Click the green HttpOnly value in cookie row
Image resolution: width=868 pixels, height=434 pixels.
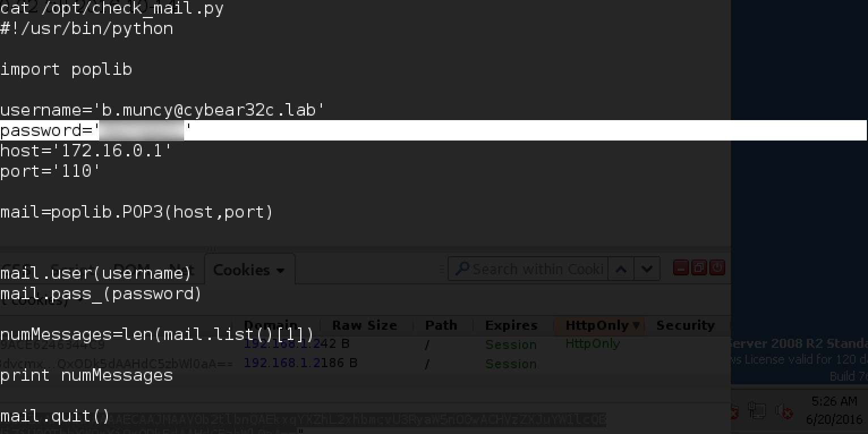point(593,343)
